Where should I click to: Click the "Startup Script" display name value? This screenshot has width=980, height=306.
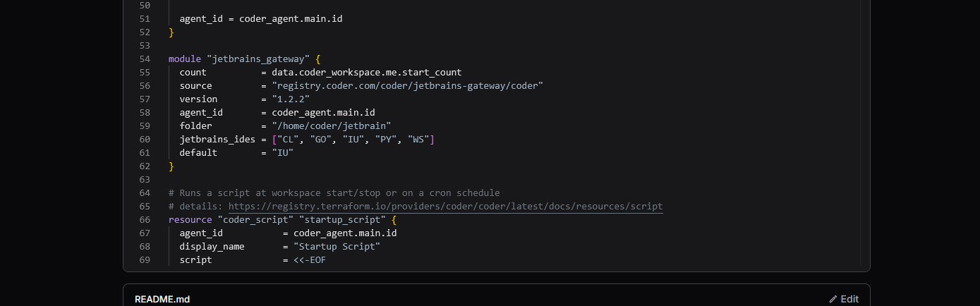coord(337,247)
